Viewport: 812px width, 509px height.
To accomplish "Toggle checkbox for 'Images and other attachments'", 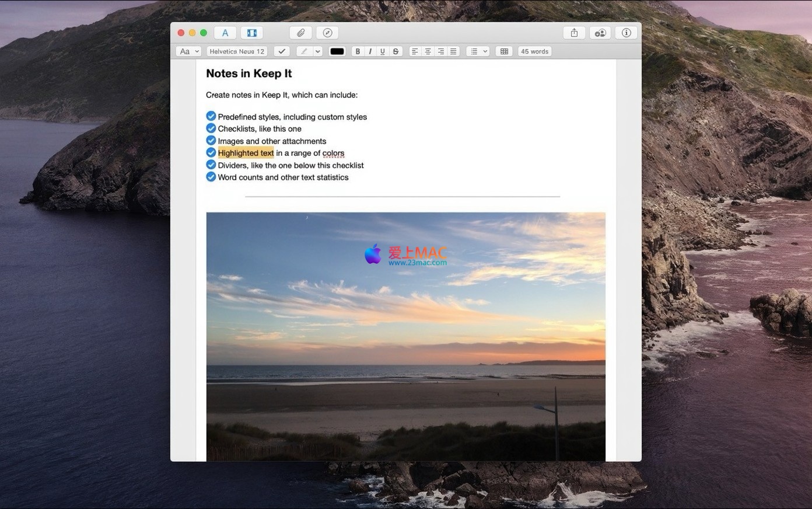I will (x=211, y=141).
